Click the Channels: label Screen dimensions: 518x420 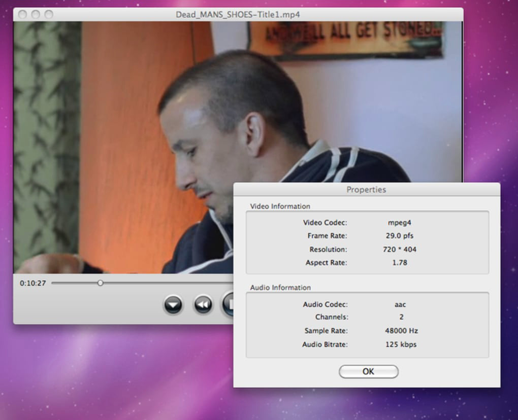tap(332, 317)
